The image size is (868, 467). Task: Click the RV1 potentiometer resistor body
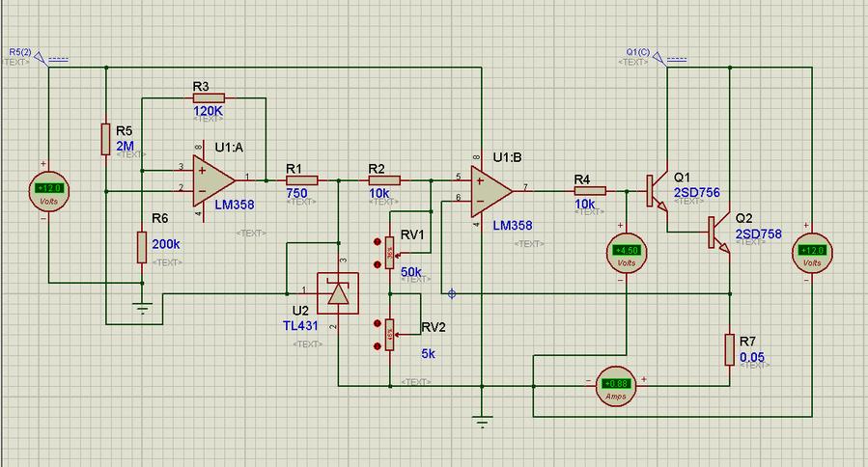[x=390, y=254]
